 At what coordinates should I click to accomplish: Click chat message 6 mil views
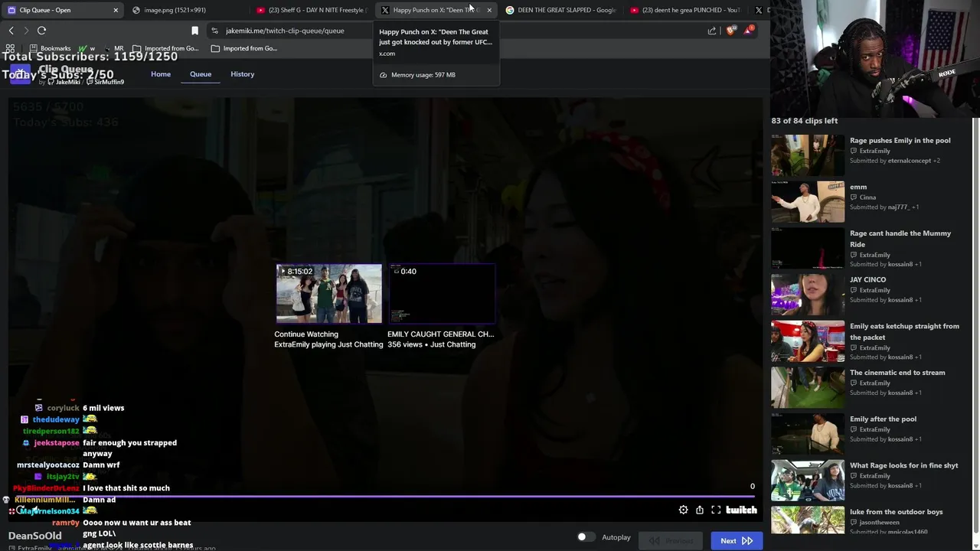coord(103,408)
